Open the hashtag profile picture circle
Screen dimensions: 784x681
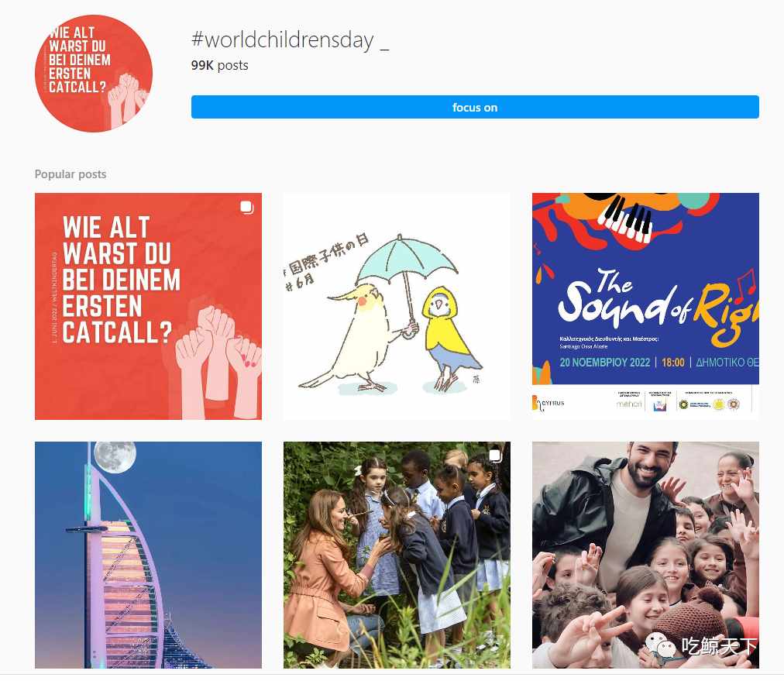(x=94, y=74)
